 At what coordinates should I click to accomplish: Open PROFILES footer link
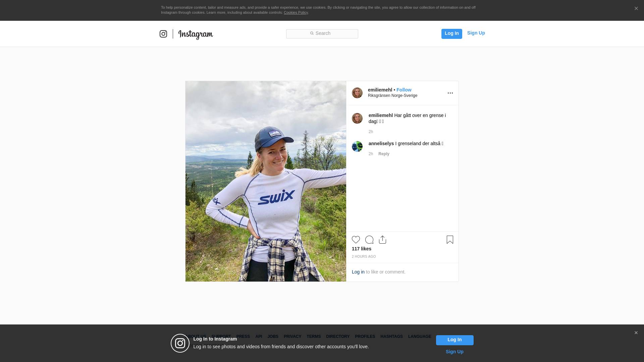365,337
